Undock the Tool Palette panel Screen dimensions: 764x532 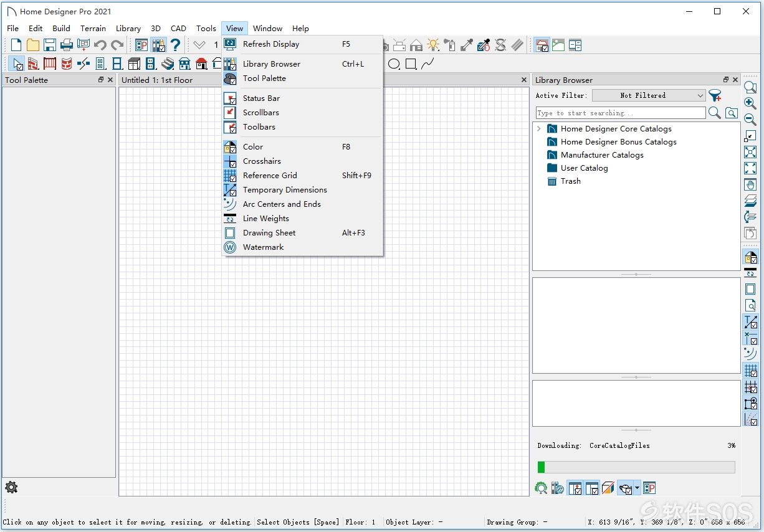(100, 80)
